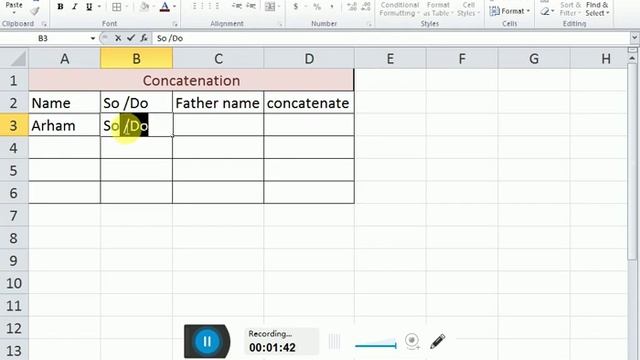Viewport: 640px width, 360px height.
Task: Select the Name header cell
Action: (x=64, y=103)
